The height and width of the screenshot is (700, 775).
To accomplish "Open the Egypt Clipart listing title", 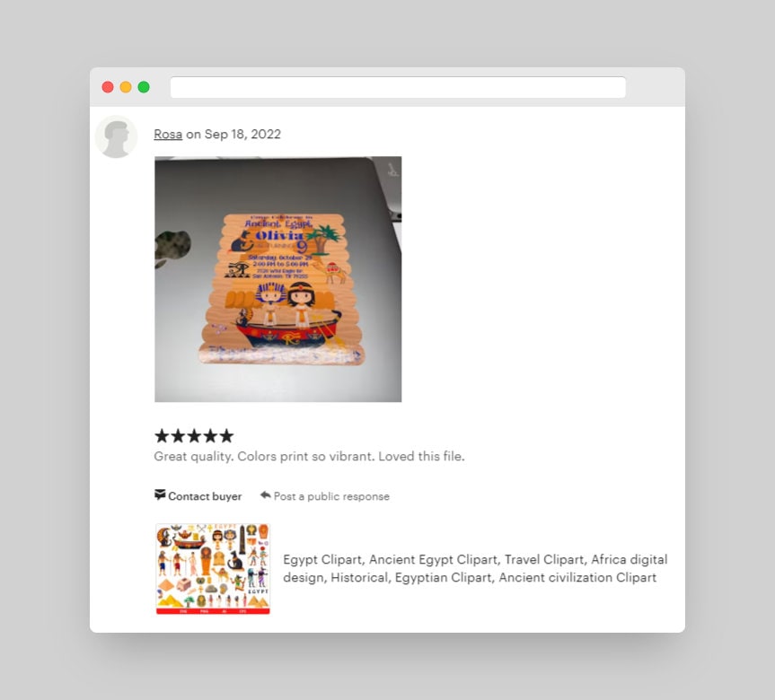I will tap(475, 568).
